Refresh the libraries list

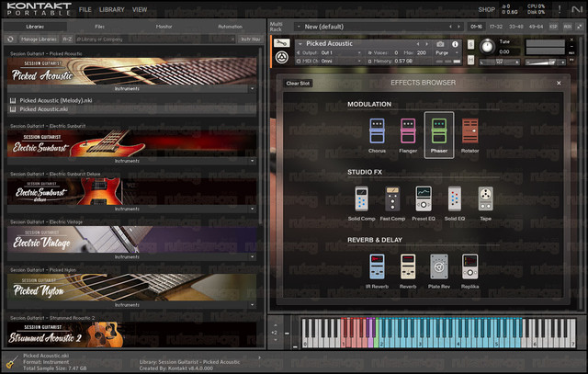click(10, 39)
